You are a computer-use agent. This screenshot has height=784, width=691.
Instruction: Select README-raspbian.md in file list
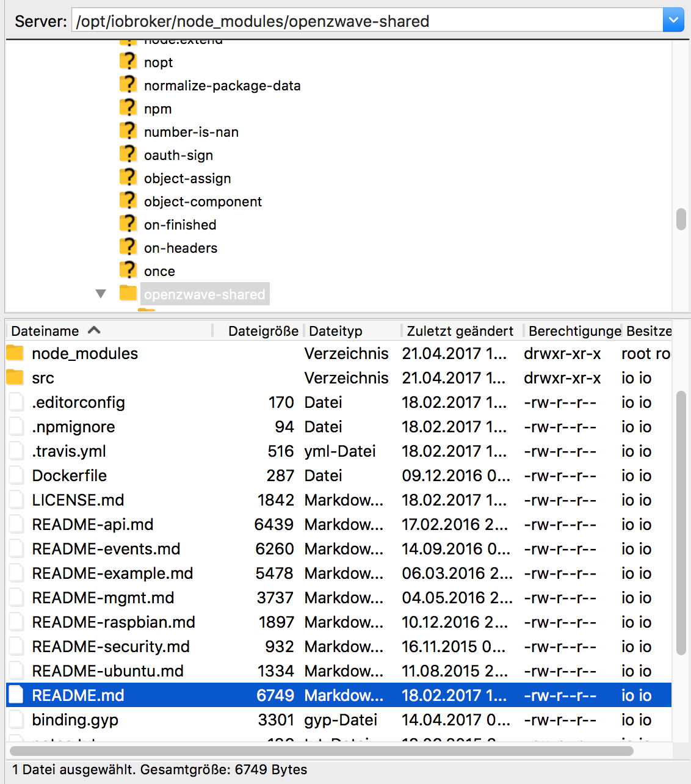114,622
